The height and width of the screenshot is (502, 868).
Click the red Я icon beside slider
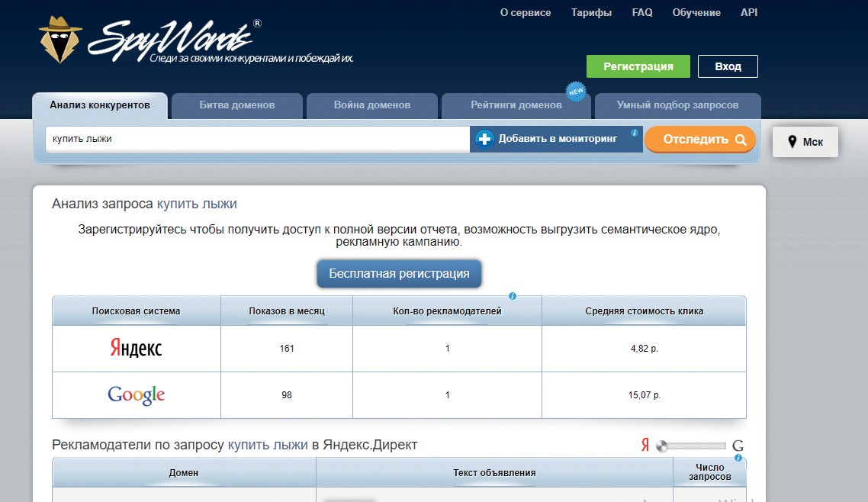(645, 446)
